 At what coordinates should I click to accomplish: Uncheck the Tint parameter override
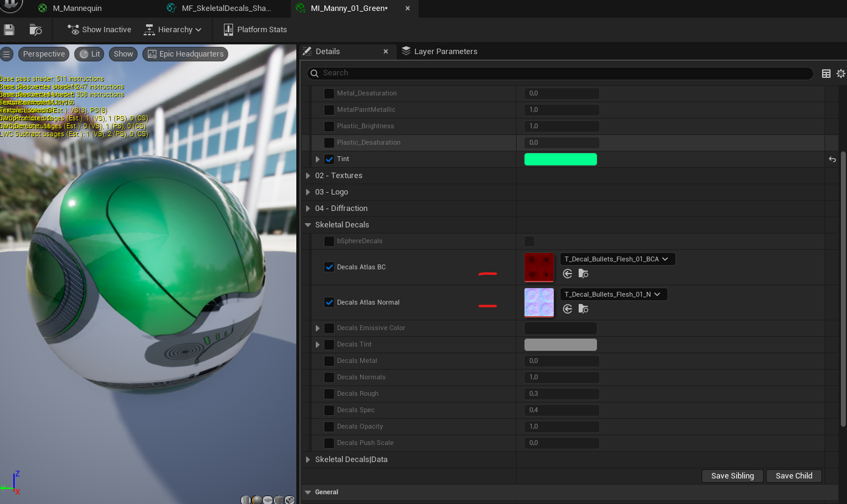coord(329,159)
